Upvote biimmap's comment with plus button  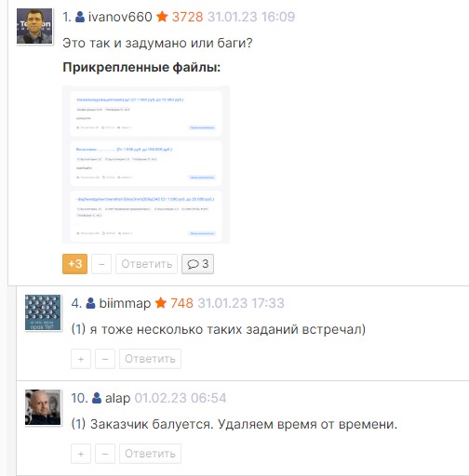click(81, 359)
